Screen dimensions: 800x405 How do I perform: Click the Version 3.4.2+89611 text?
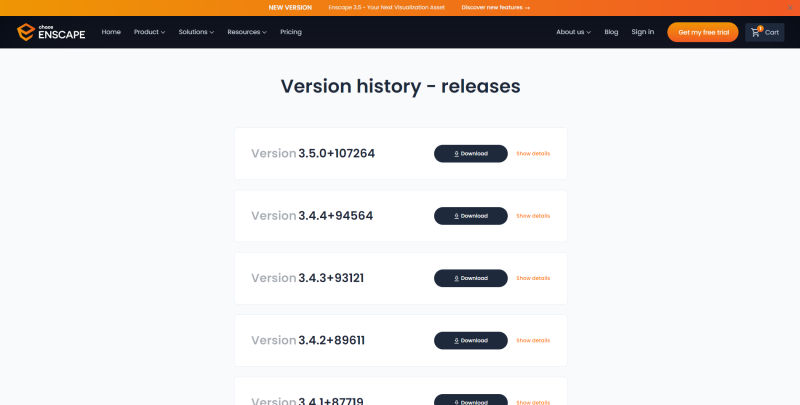click(x=308, y=340)
